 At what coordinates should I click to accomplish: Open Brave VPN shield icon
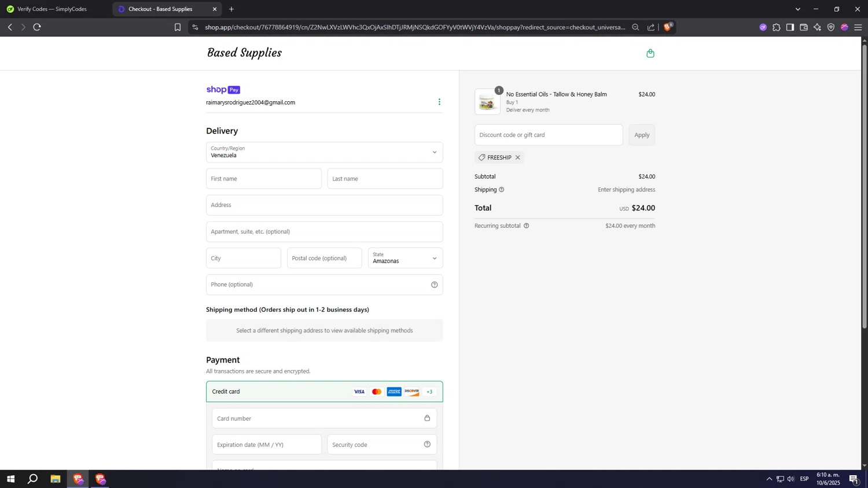[x=831, y=27]
